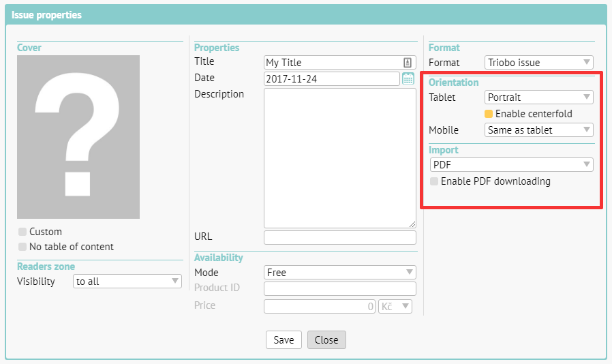Click the Availability section heading
The image size is (612, 364).
(x=219, y=258)
